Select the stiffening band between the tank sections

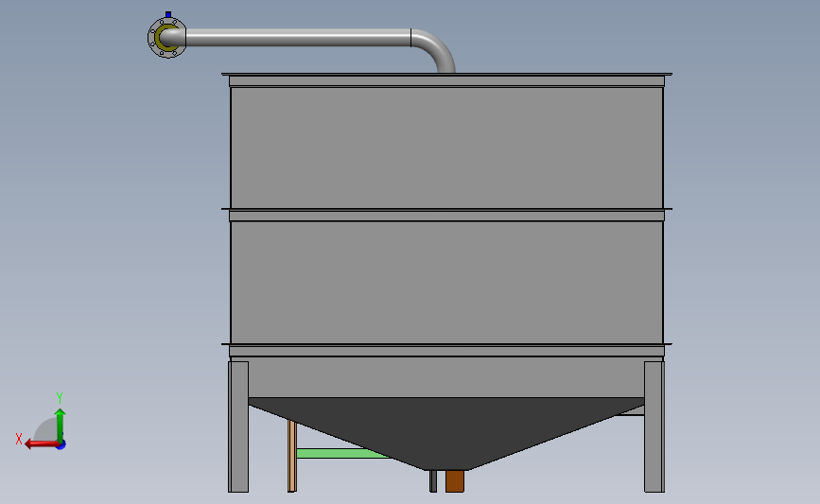click(446, 215)
